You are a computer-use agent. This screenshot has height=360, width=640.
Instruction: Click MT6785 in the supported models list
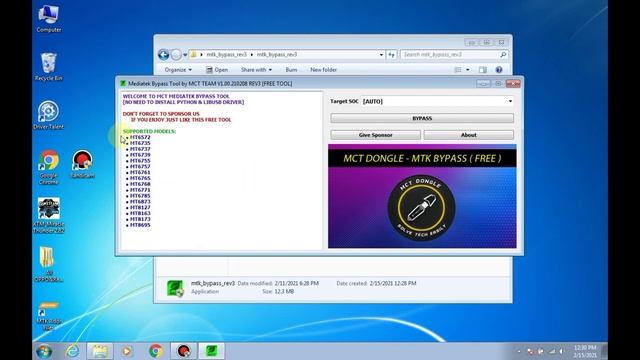pos(140,196)
